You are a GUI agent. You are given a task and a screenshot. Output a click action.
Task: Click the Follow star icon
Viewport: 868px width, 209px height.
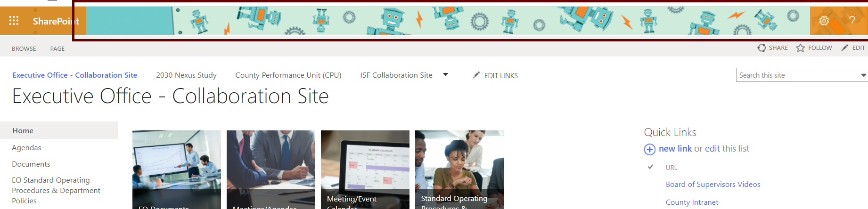tap(800, 48)
